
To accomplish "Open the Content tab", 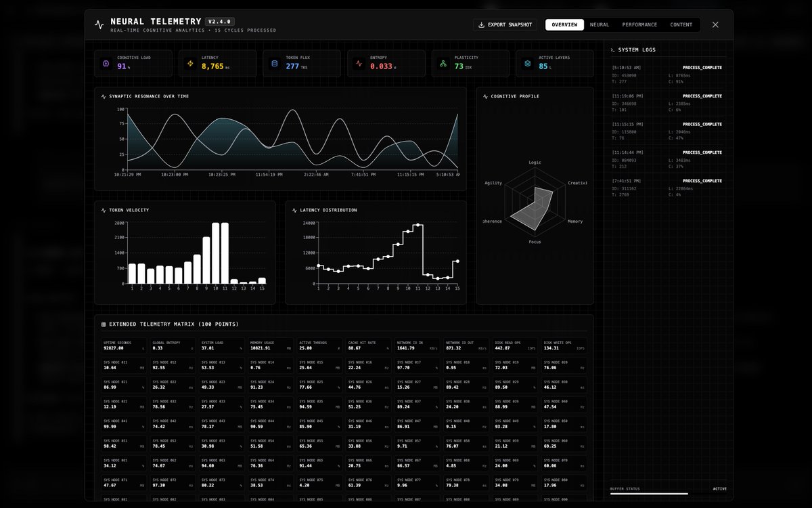I will (x=681, y=24).
